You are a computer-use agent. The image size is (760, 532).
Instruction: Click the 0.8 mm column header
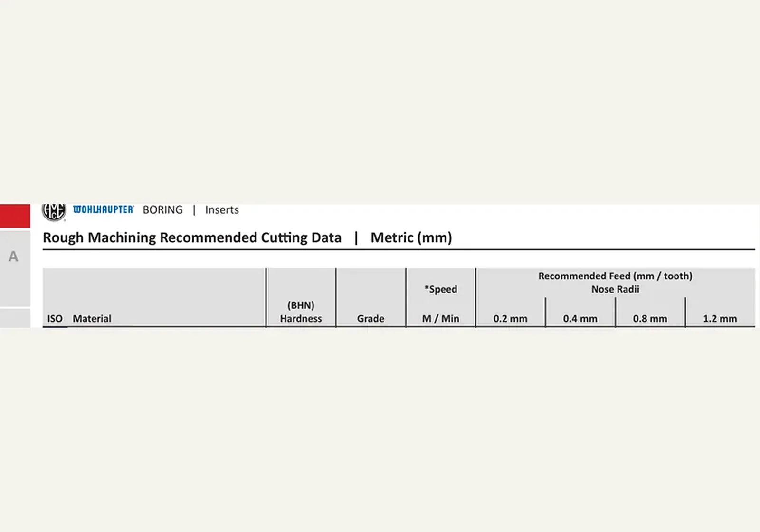[650, 319]
